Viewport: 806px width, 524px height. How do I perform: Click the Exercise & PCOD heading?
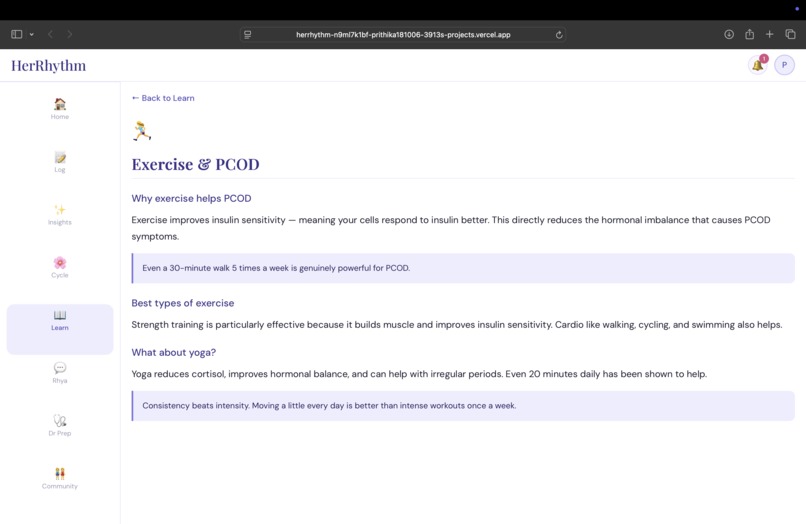coord(195,164)
